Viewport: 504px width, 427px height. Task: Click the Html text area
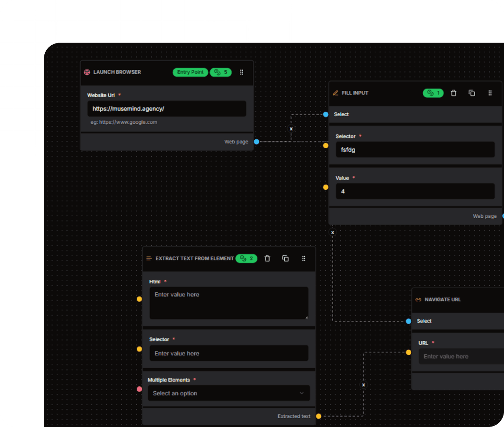229,303
